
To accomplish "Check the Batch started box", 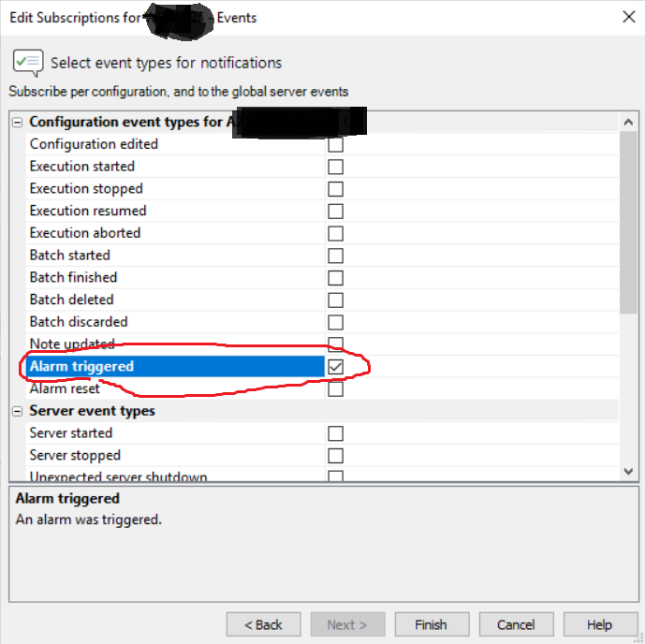I will pyautogui.click(x=335, y=256).
